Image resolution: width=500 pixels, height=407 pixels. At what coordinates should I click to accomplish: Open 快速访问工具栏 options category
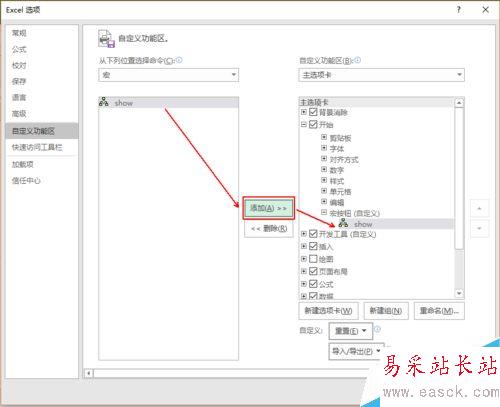(37, 147)
